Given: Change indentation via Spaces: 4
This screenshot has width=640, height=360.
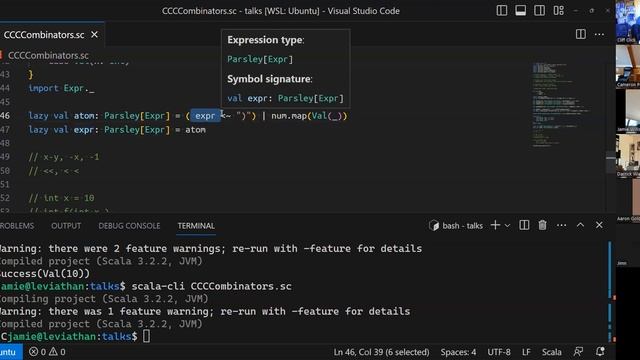Looking at the screenshot, I should tap(458, 352).
